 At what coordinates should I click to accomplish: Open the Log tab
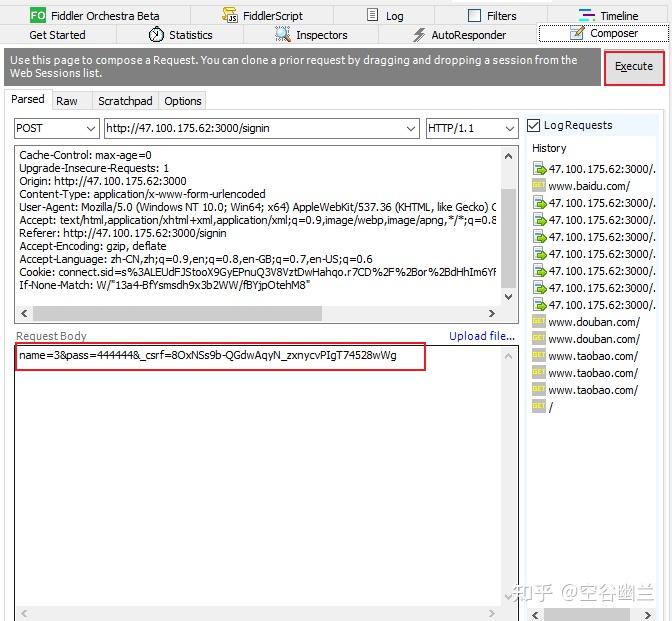pos(385,16)
